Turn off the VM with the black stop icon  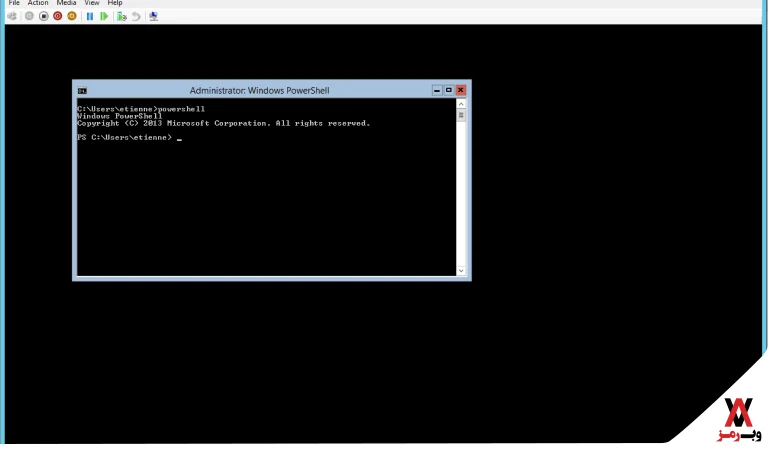pos(44,16)
